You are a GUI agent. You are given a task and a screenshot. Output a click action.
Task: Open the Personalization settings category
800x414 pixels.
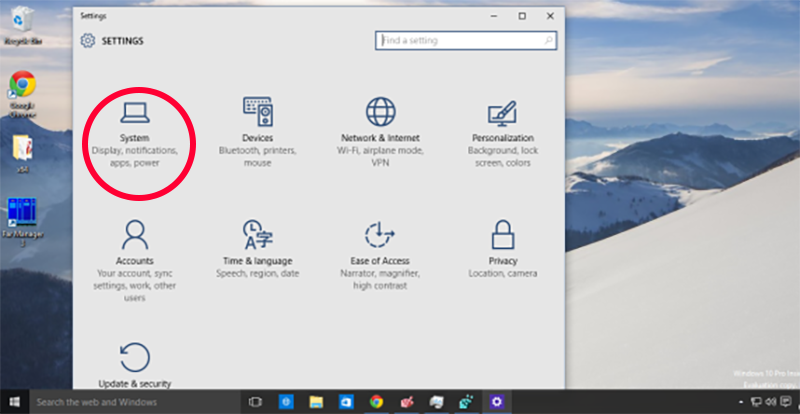pyautogui.click(x=503, y=134)
